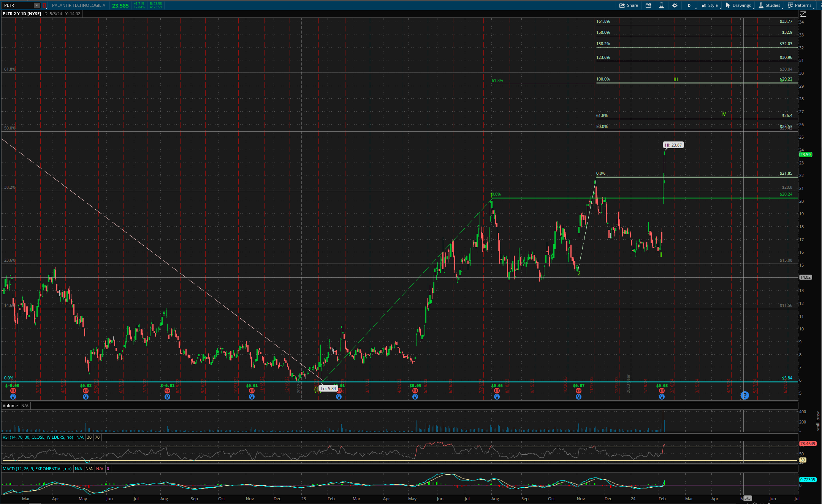Screen dimensions: 822x504
Task: Click the RSI study label
Action: [x=38, y=437]
